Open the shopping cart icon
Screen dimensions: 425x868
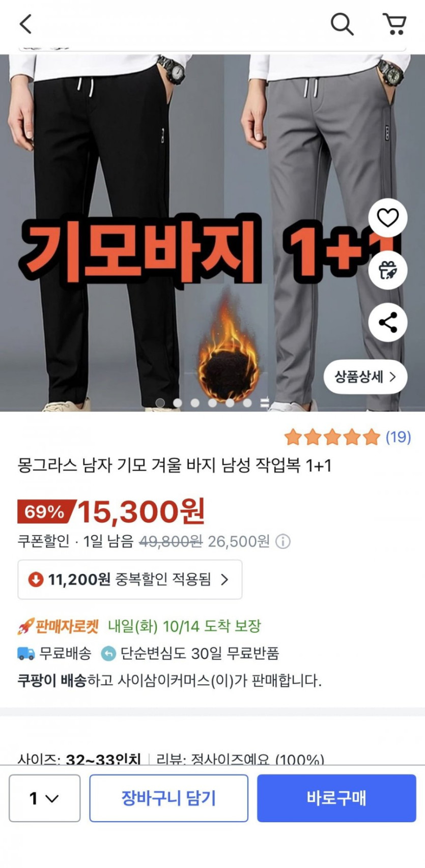click(x=394, y=24)
